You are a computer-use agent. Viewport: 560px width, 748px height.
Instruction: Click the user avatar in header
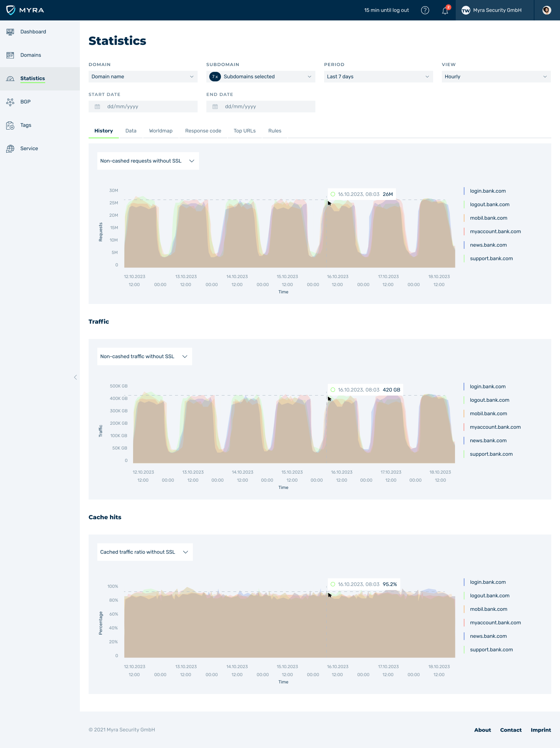click(x=547, y=10)
